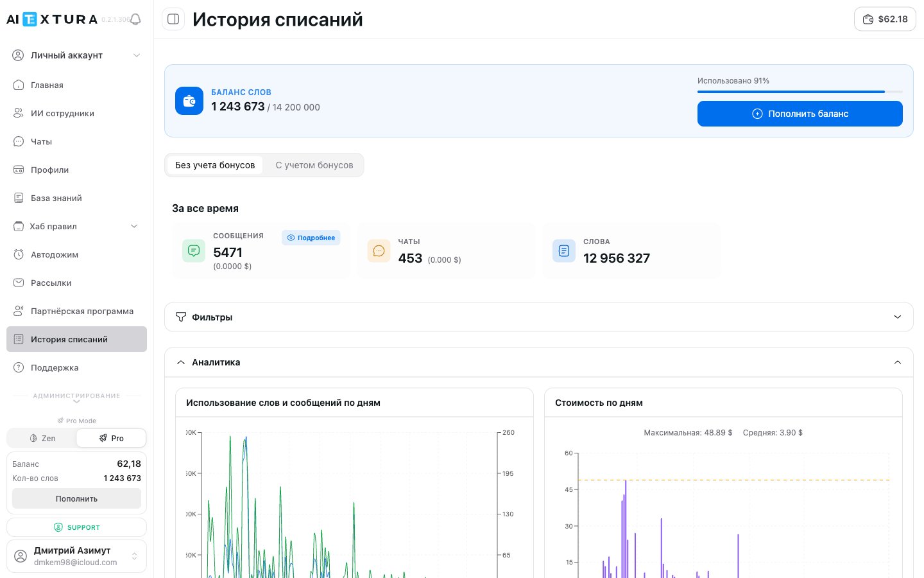Screen dimensions: 924x578
Task: Expand the Администрирование section chevron
Action: click(x=76, y=401)
